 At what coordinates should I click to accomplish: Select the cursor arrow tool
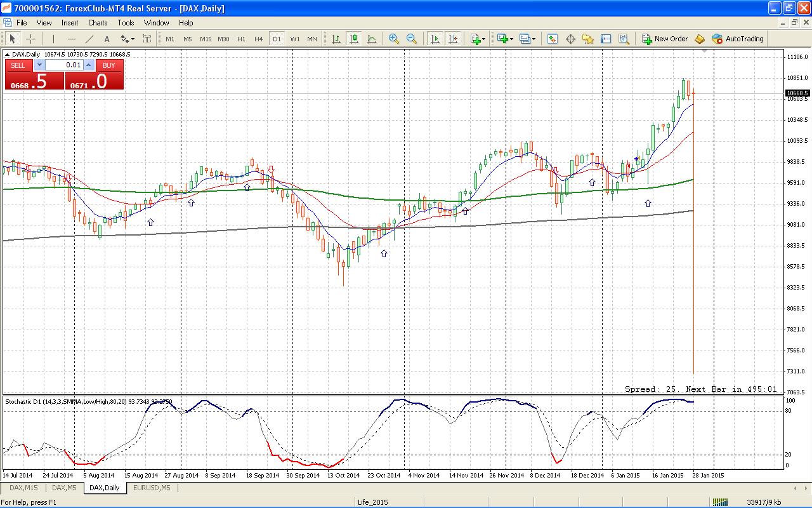[x=12, y=39]
